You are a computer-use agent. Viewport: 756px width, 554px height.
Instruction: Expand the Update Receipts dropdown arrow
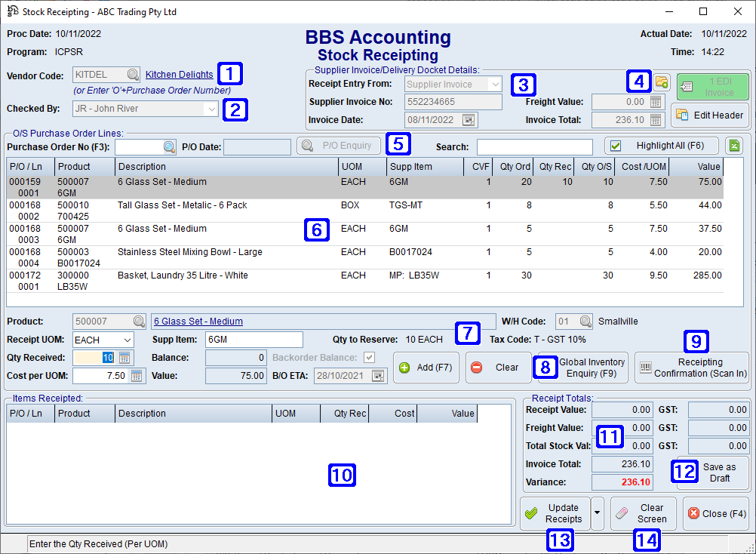(596, 513)
